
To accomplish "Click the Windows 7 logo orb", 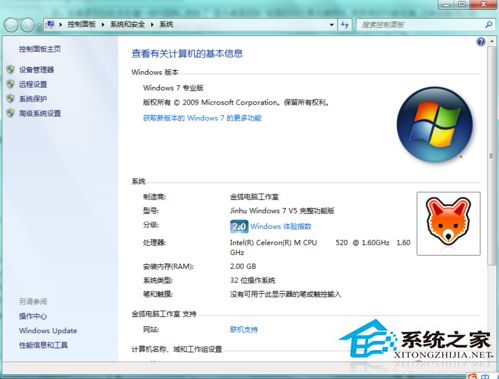I will point(435,125).
